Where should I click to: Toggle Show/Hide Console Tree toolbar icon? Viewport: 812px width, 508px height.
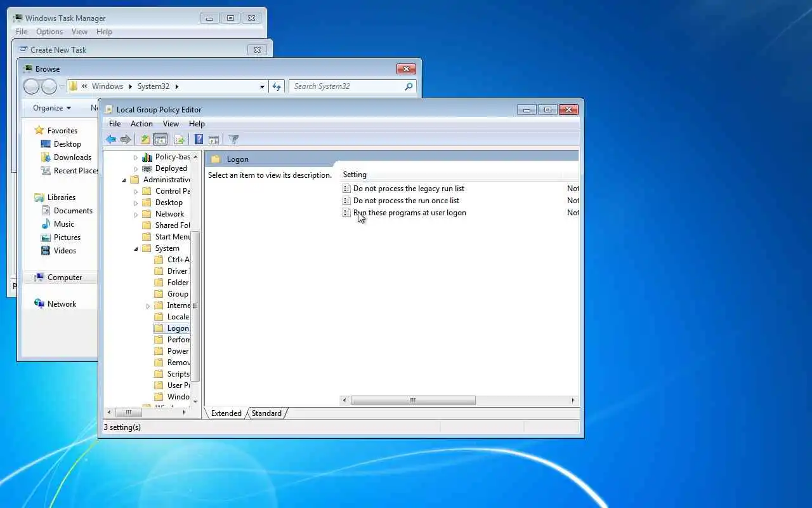[160, 140]
